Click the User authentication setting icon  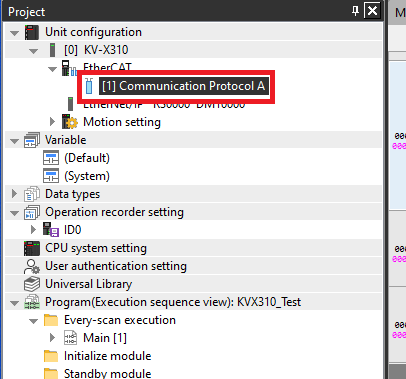(x=32, y=266)
